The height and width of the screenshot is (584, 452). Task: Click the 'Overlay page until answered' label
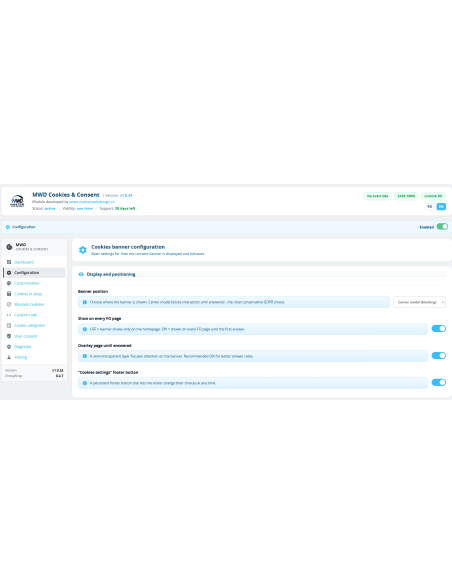[x=105, y=346]
